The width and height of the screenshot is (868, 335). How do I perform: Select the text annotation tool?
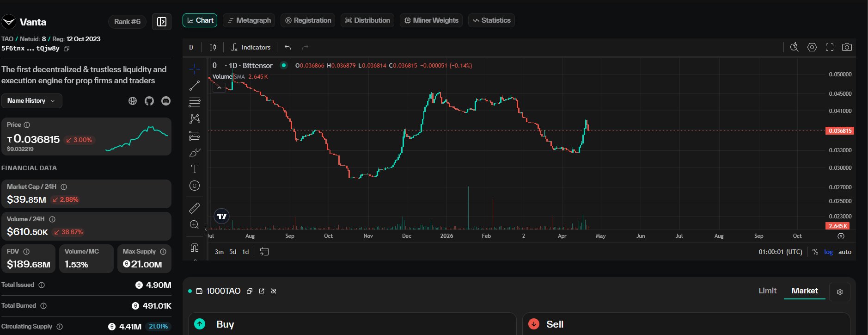click(x=195, y=169)
